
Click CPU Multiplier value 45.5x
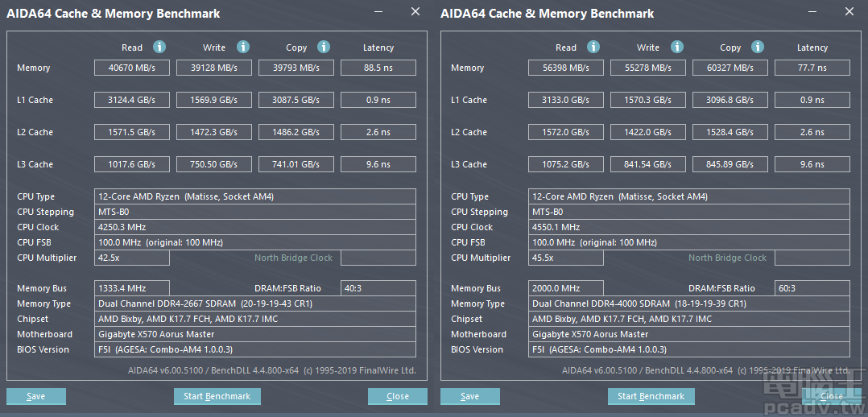566,258
